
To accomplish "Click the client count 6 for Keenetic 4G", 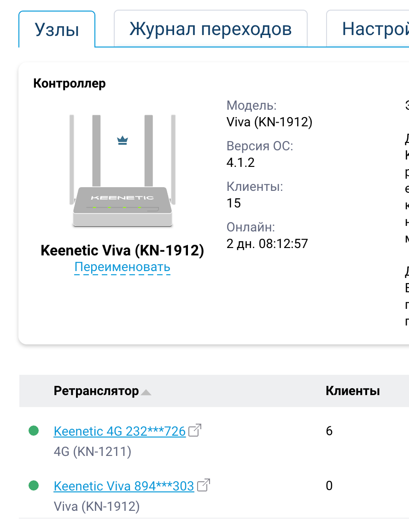I will 329,431.
